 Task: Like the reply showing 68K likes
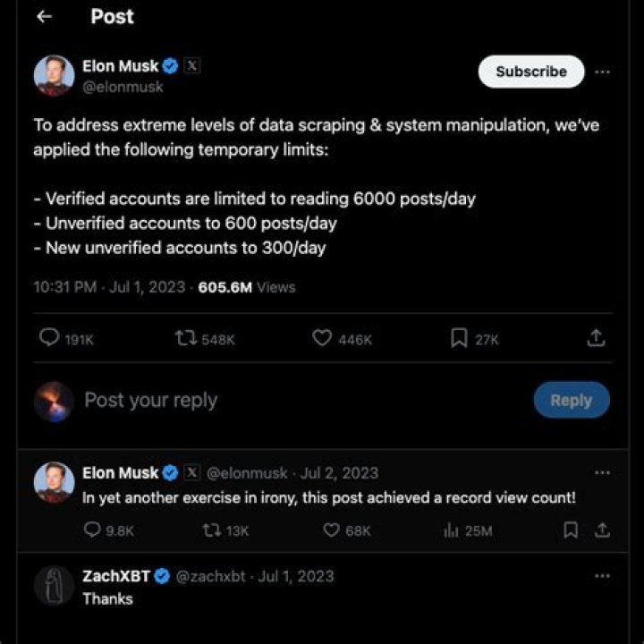click(332, 530)
